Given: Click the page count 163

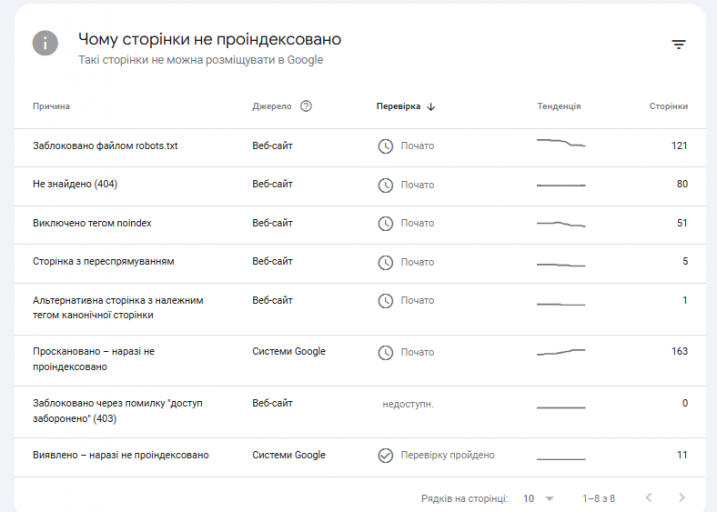Looking at the screenshot, I should 680,351.
